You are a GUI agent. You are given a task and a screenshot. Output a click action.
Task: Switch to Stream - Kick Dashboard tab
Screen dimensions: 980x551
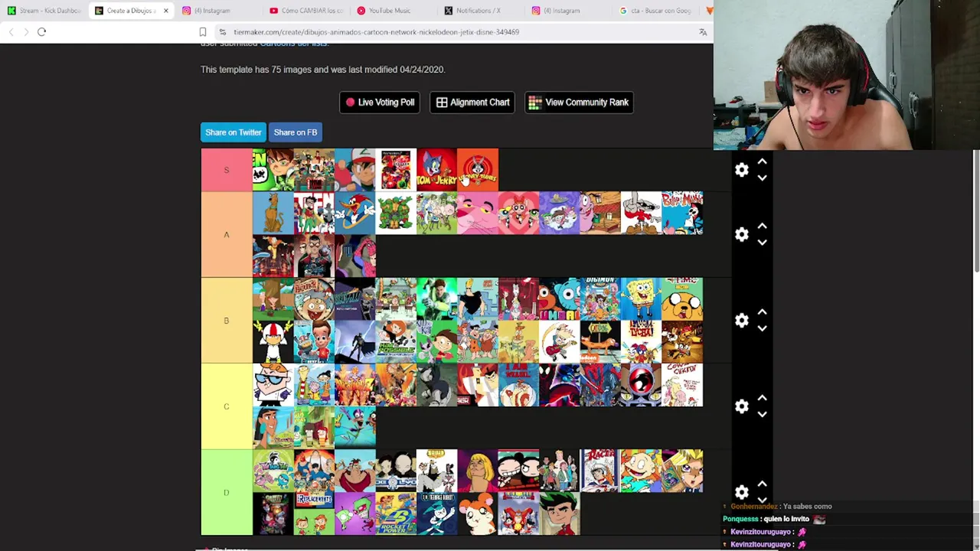(44, 11)
